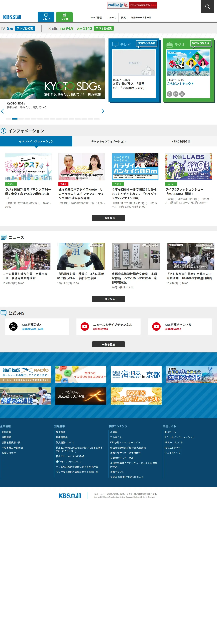
Task: Open the ちびっこイングリッシュコンテスト banner
Action: point(81,374)
